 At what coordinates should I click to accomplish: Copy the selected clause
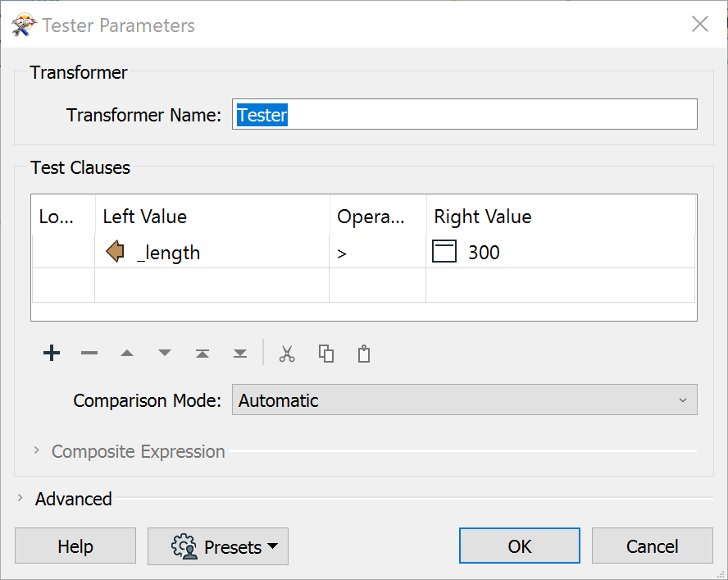tap(325, 353)
